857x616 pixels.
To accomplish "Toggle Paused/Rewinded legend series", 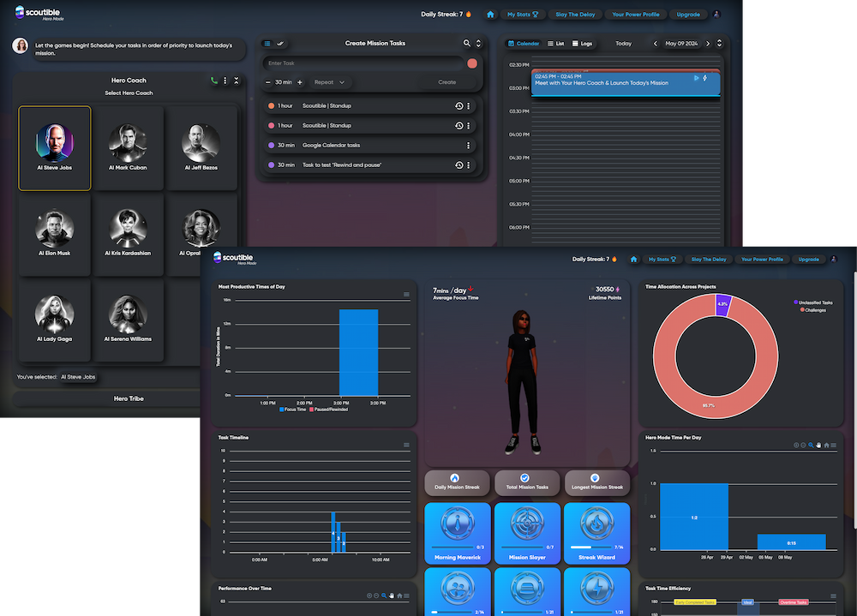I will [x=328, y=410].
